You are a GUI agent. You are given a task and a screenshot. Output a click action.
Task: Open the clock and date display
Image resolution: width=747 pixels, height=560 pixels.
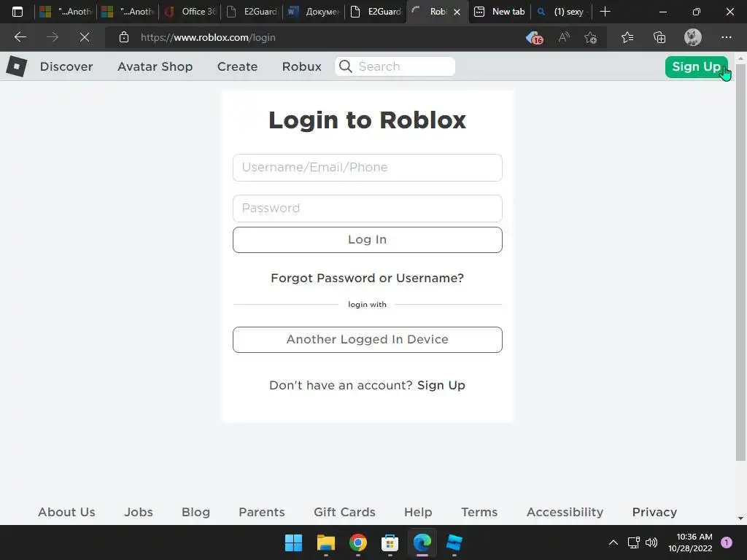(x=690, y=542)
